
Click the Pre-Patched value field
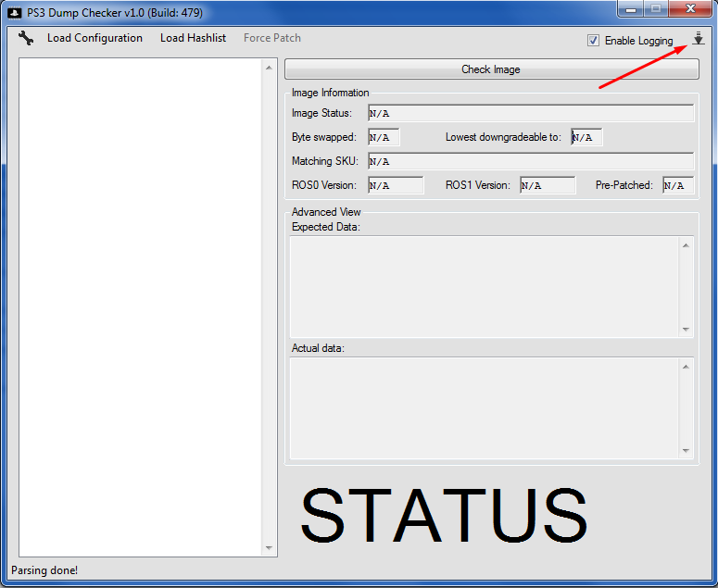[678, 185]
